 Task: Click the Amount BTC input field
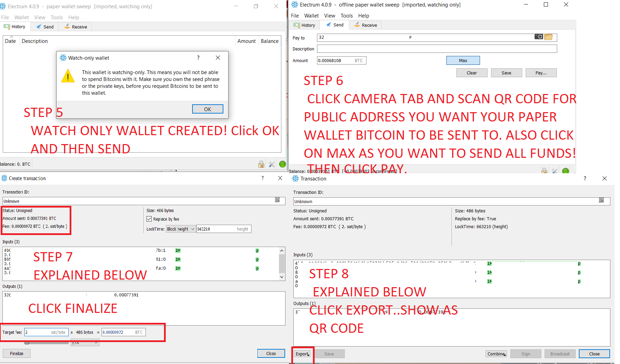tap(341, 60)
